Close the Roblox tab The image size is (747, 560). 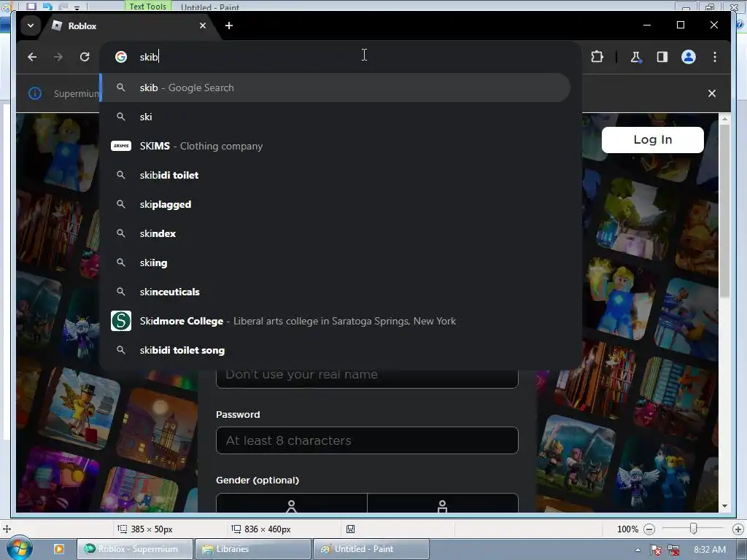(203, 26)
